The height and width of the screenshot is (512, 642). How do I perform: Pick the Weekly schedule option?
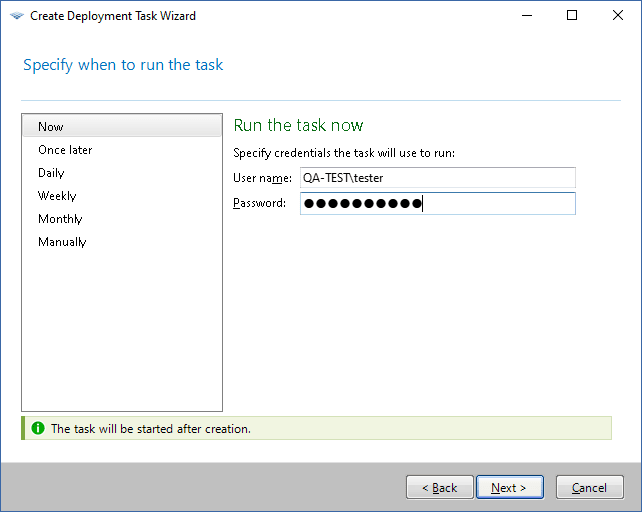pyautogui.click(x=57, y=196)
